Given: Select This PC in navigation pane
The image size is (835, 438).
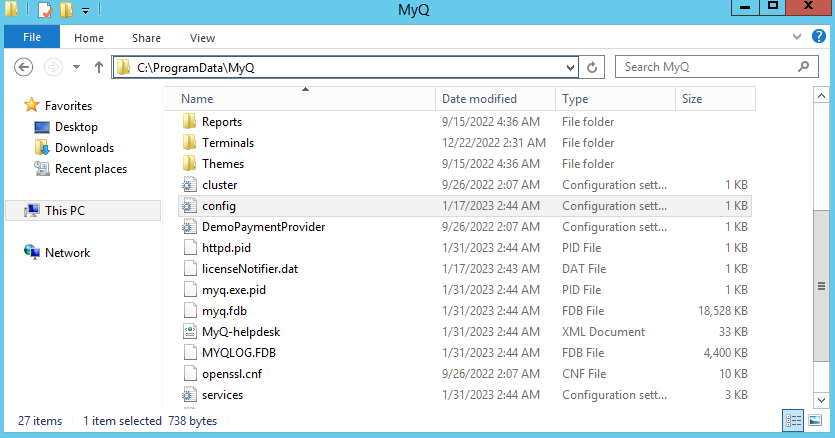Looking at the screenshot, I should point(69,211).
